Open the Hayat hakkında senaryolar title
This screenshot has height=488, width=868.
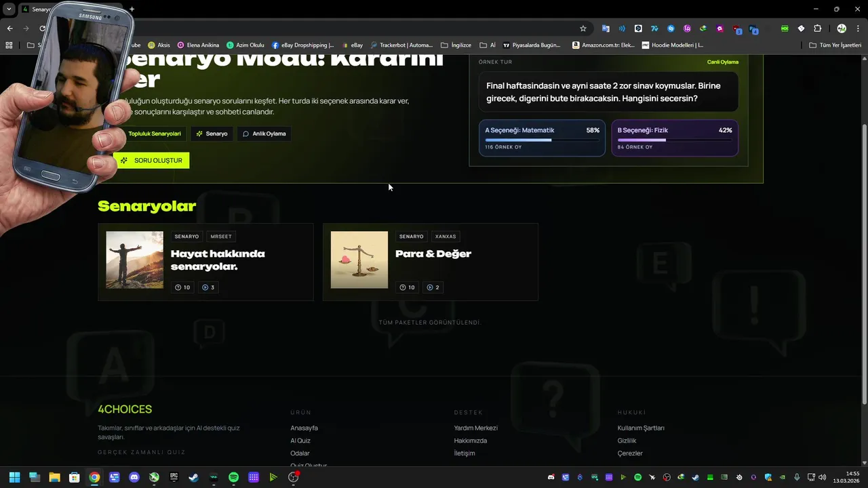pyautogui.click(x=218, y=260)
